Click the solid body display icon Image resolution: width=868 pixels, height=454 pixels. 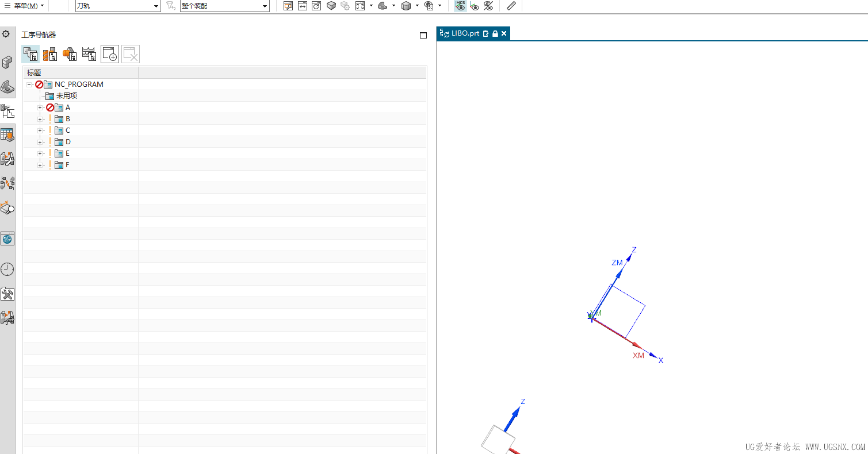pos(331,6)
